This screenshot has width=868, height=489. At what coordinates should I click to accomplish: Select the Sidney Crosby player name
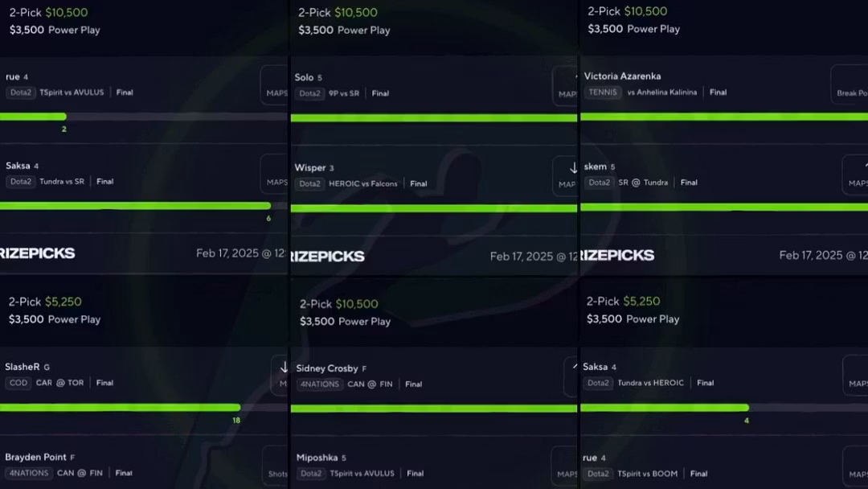click(x=326, y=368)
